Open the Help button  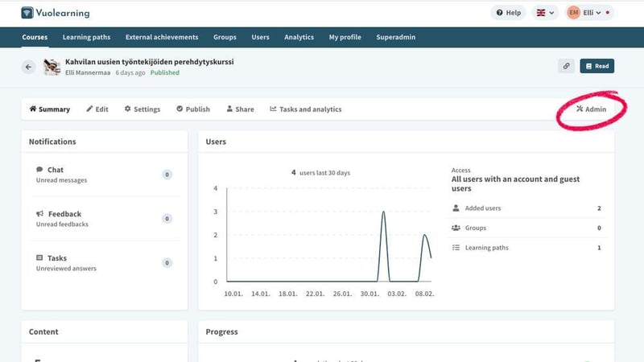(x=509, y=13)
